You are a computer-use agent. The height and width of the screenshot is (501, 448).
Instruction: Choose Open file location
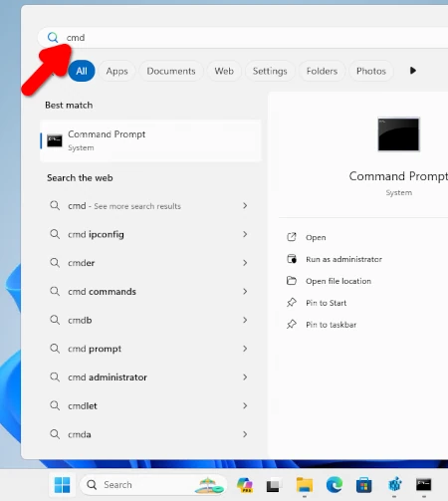338,281
